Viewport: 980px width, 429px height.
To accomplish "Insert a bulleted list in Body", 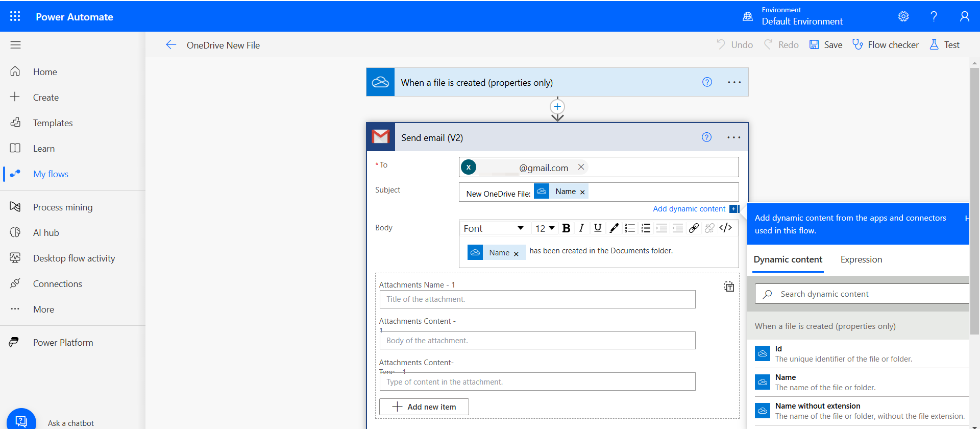I will tap(630, 228).
